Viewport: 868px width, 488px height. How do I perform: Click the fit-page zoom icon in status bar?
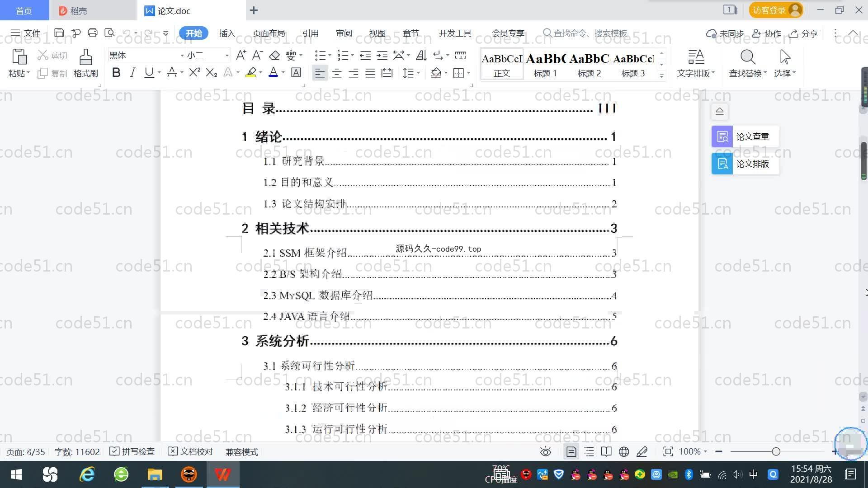(668, 452)
